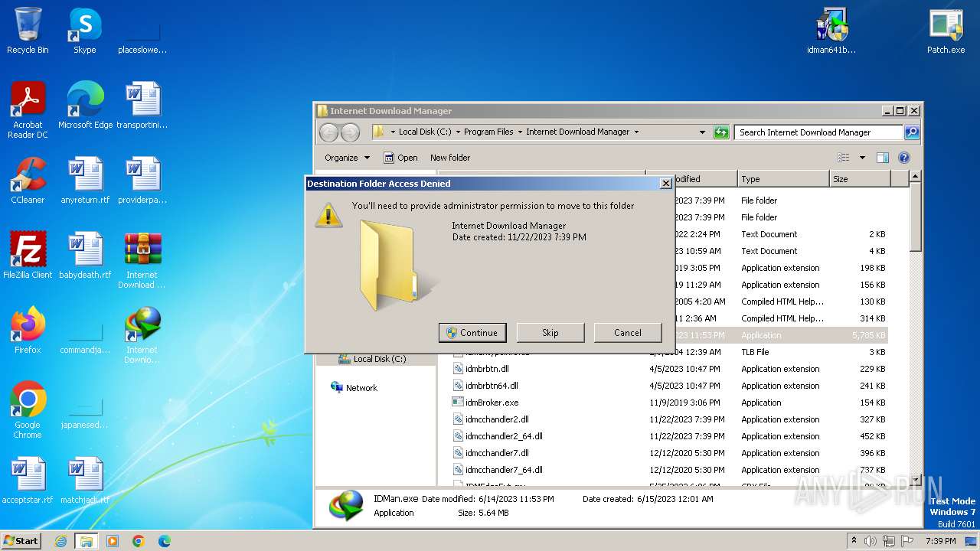Select Network in the navigation pane
Image resolution: width=980 pixels, height=551 pixels.
point(354,388)
